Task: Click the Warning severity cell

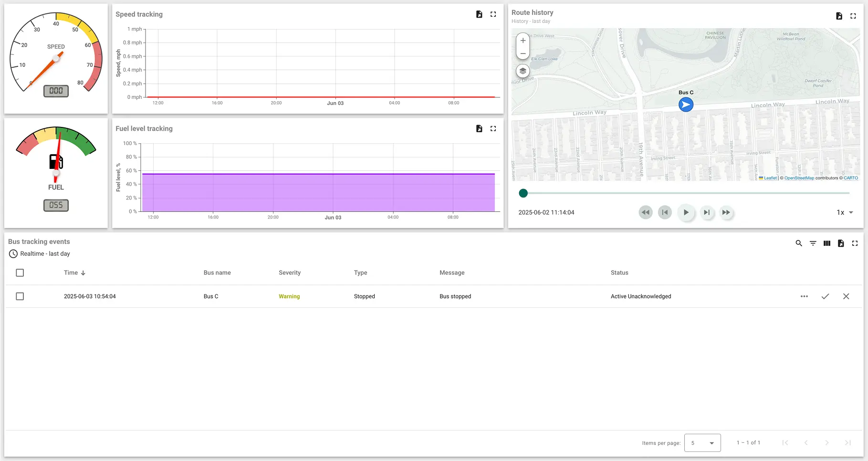Action: pos(289,296)
